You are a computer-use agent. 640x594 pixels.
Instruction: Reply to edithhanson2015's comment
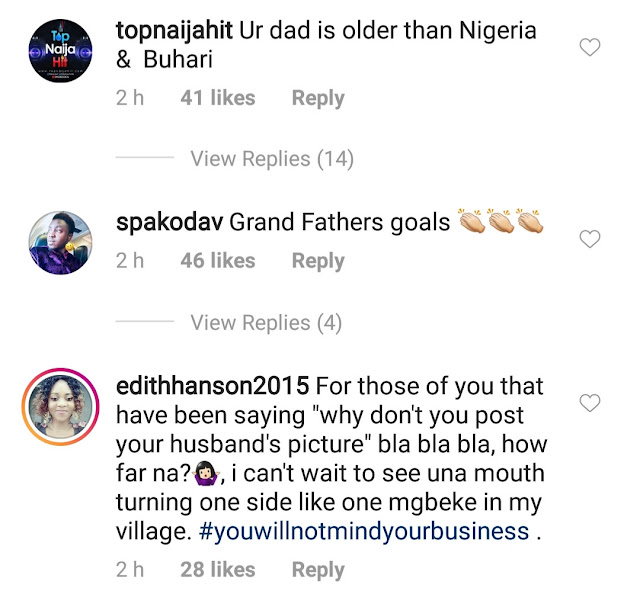pos(317,570)
